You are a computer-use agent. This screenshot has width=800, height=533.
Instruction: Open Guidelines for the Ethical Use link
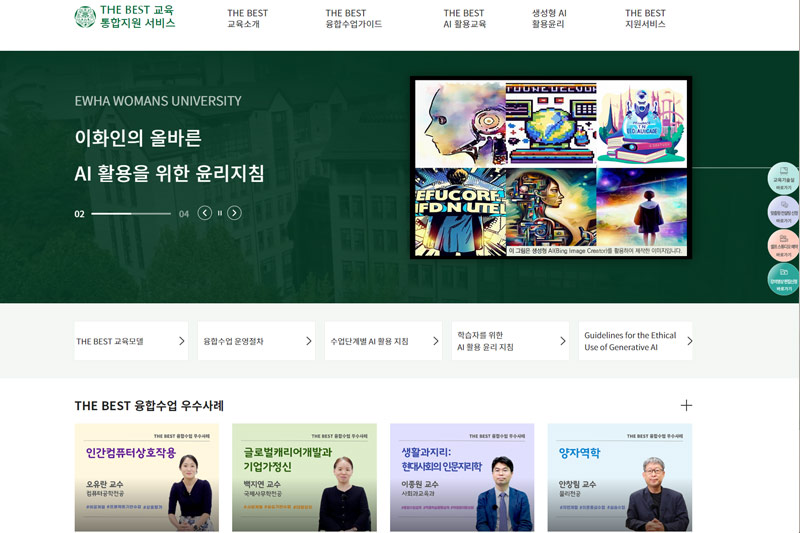click(x=635, y=341)
